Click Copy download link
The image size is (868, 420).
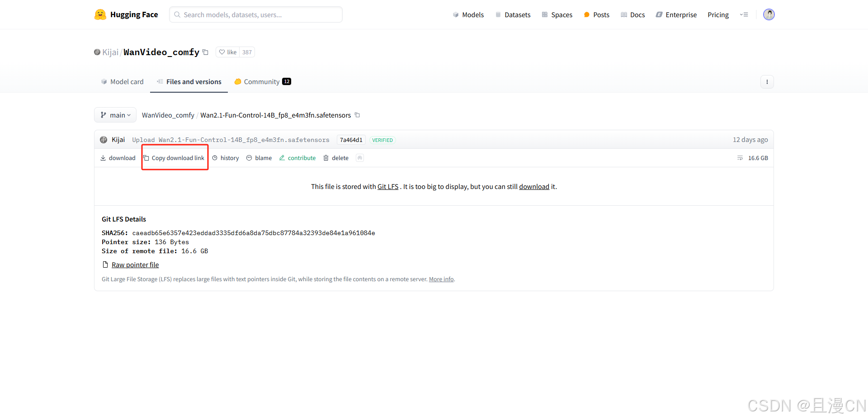pyautogui.click(x=174, y=158)
